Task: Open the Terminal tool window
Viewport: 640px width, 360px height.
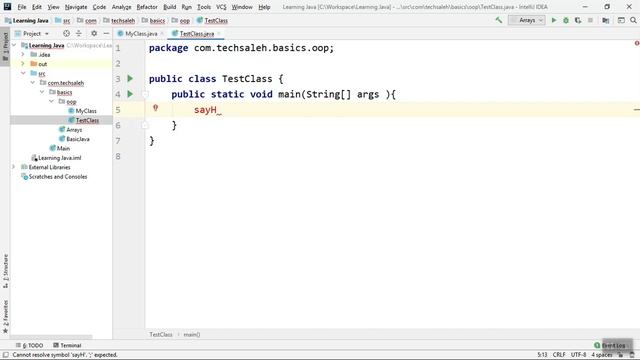Action: (67, 345)
